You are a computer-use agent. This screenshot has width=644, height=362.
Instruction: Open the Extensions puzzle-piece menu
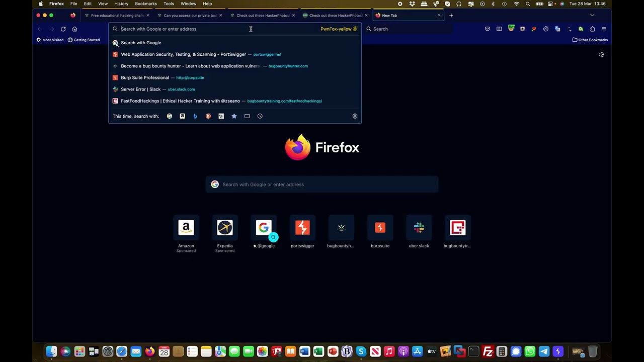[x=592, y=29]
